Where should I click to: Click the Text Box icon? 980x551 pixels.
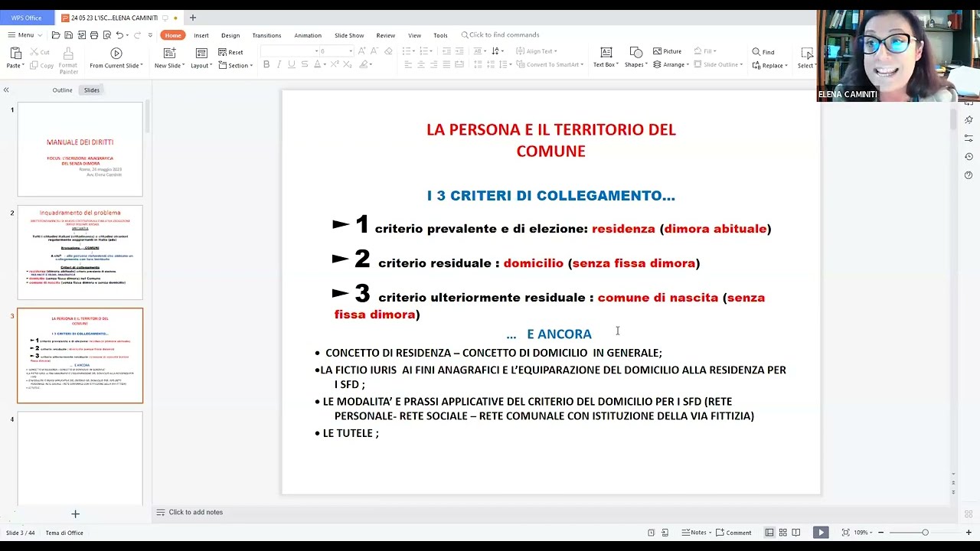point(606,53)
